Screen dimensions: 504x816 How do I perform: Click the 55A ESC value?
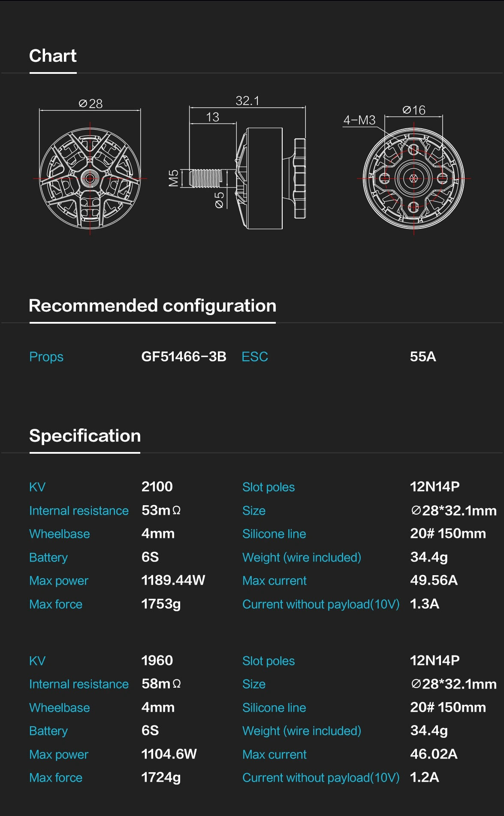pyautogui.click(x=423, y=356)
